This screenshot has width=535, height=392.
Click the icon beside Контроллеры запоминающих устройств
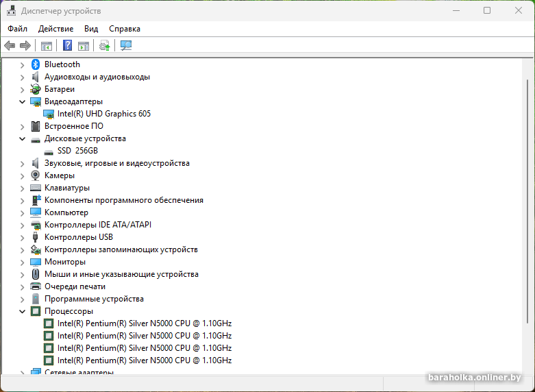[36, 249]
